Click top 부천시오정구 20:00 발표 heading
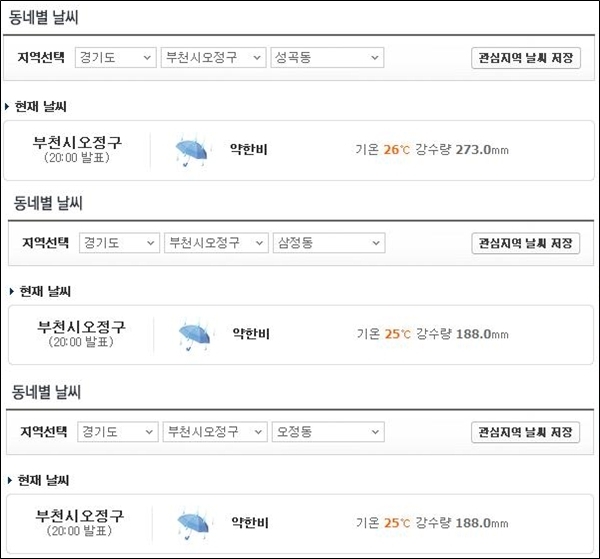The width and height of the screenshot is (600, 559). [x=77, y=149]
